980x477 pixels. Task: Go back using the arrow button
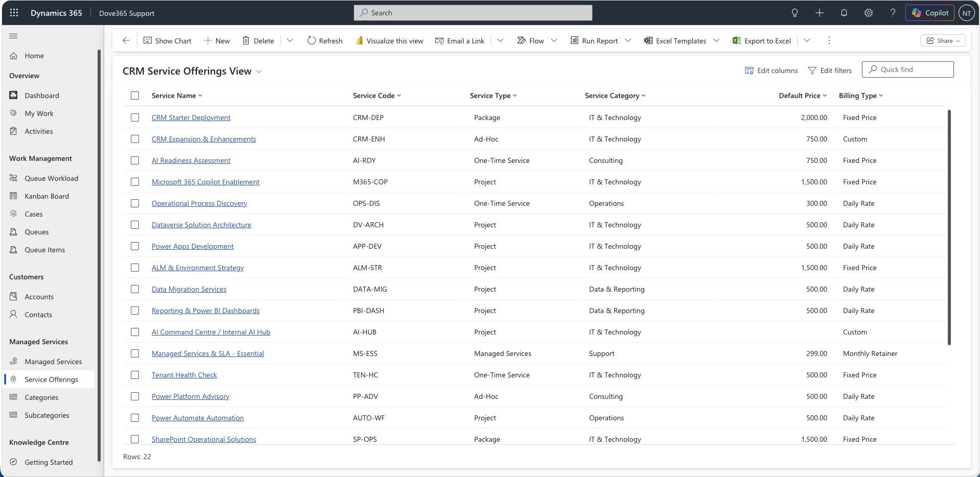[x=126, y=40]
